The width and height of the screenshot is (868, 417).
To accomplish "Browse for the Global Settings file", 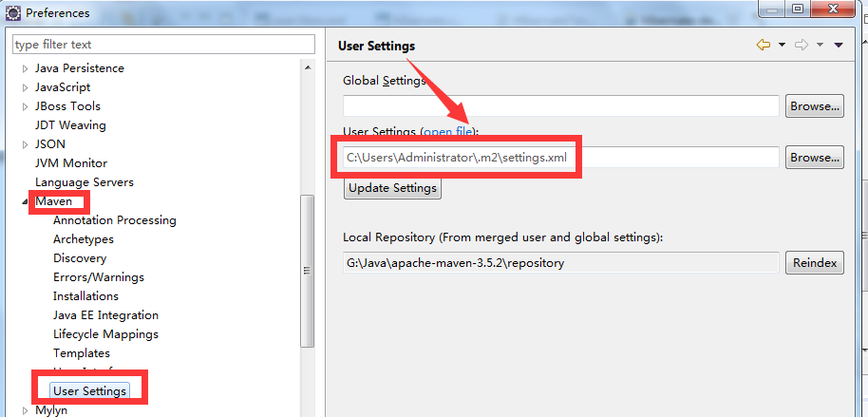I will click(x=815, y=105).
